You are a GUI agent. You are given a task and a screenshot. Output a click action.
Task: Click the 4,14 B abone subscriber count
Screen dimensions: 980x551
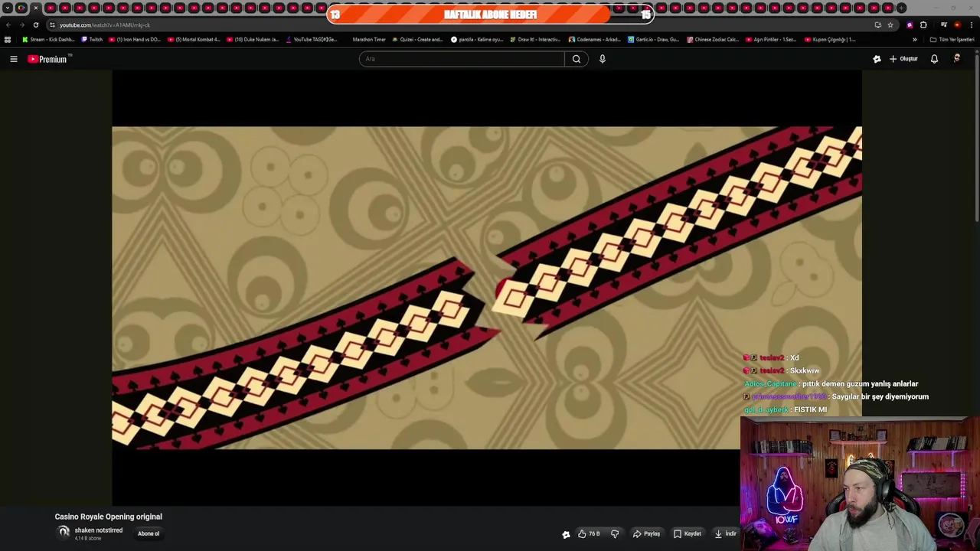pyautogui.click(x=88, y=538)
